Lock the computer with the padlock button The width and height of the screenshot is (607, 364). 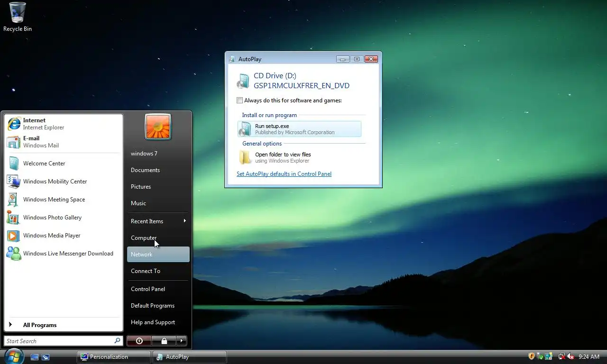tap(164, 341)
